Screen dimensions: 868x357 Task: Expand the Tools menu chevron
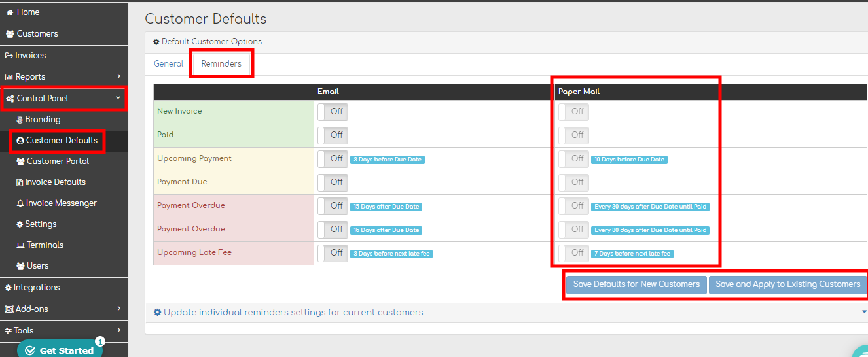[118, 330]
